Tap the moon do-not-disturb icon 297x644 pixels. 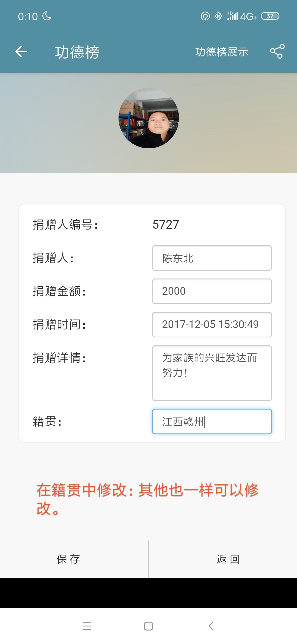[x=47, y=16]
